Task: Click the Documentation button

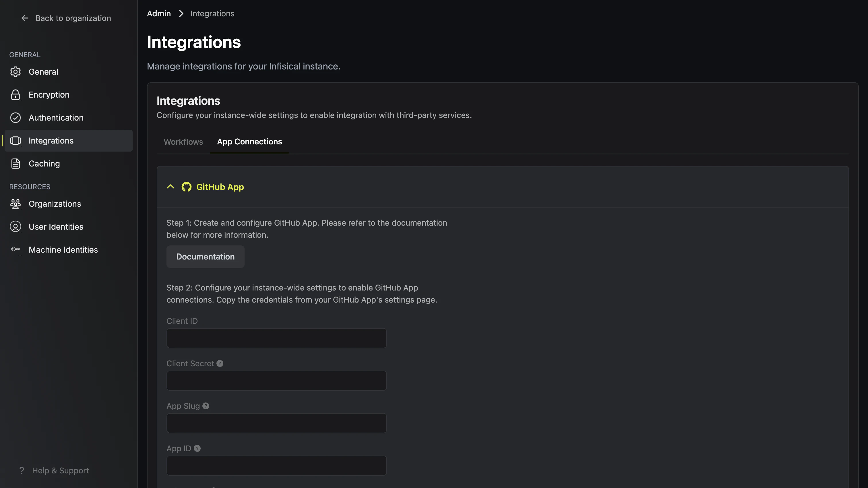Action: (x=206, y=257)
